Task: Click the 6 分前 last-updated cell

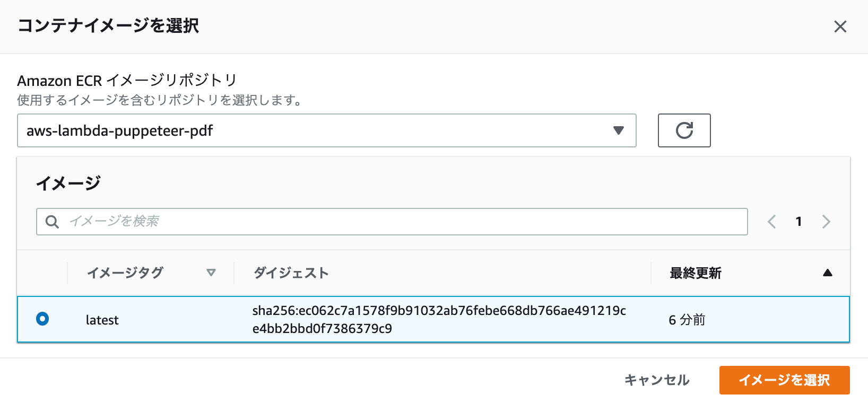Action: click(687, 320)
